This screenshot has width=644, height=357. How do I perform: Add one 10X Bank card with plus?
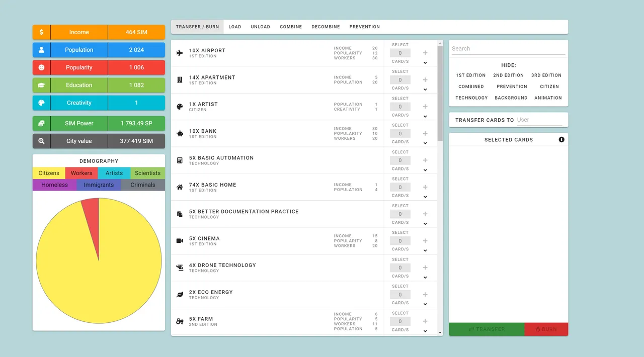coord(425,134)
